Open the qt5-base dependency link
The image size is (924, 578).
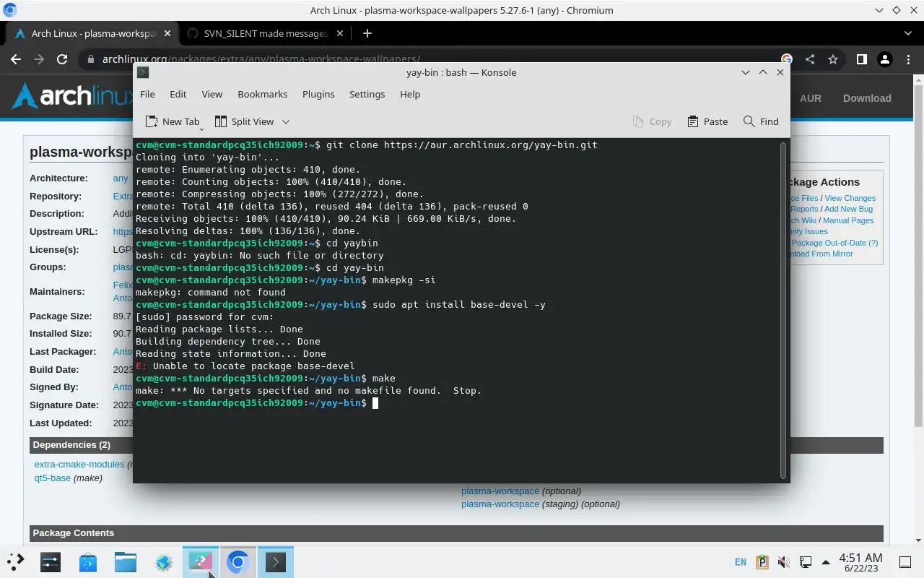click(53, 478)
